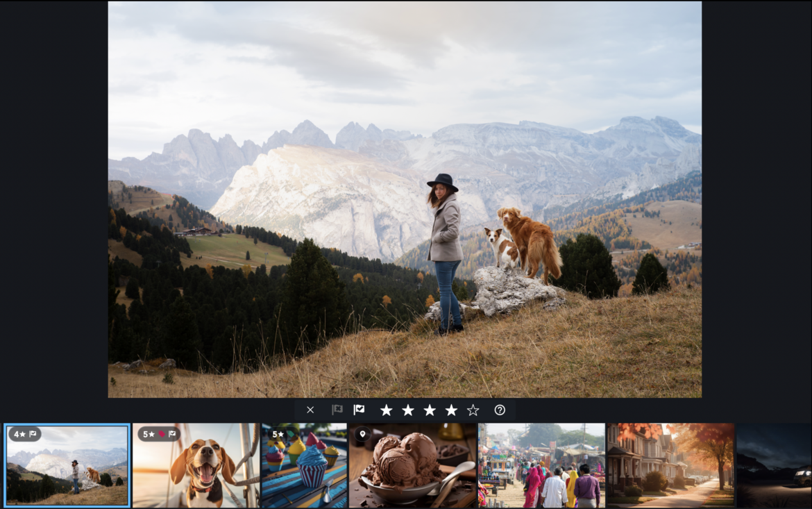Click the fourth filled star
812x509 pixels.
pyautogui.click(x=451, y=410)
